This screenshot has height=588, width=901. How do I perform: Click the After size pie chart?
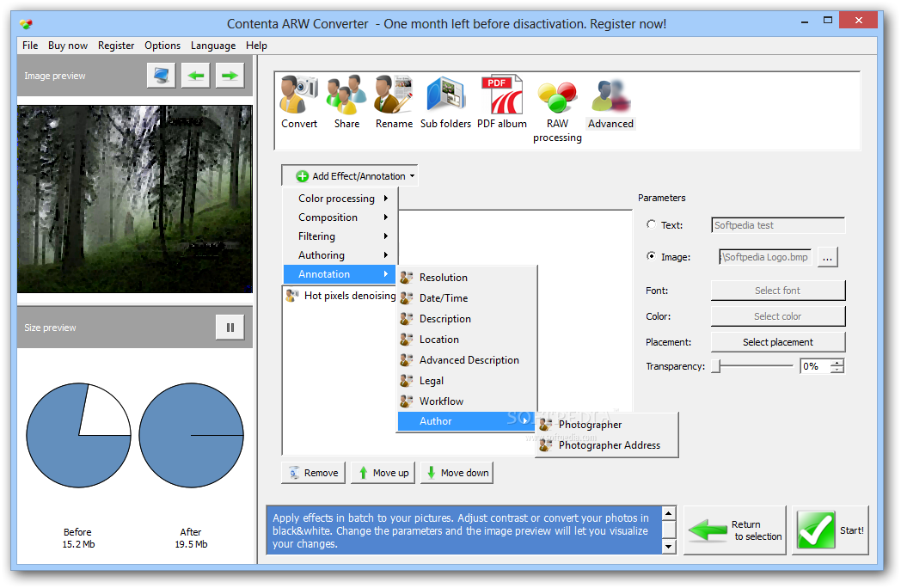tap(192, 435)
